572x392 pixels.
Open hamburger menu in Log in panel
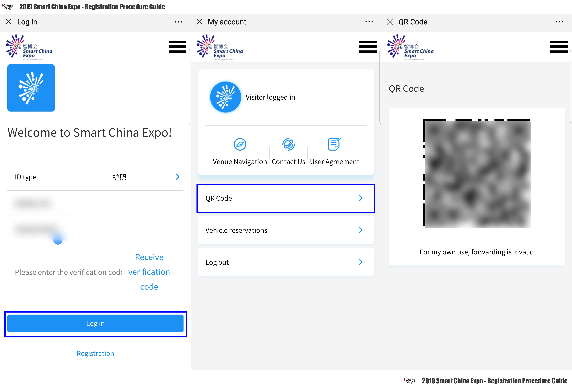177,47
